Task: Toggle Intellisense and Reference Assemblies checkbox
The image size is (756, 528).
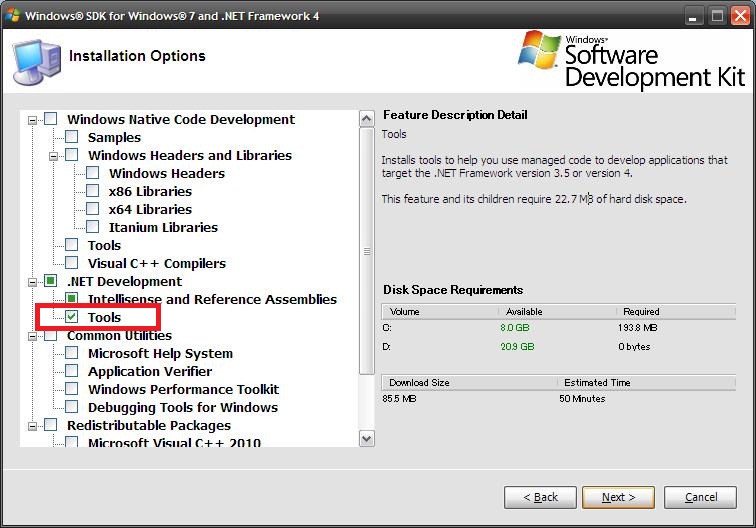Action: click(x=71, y=298)
